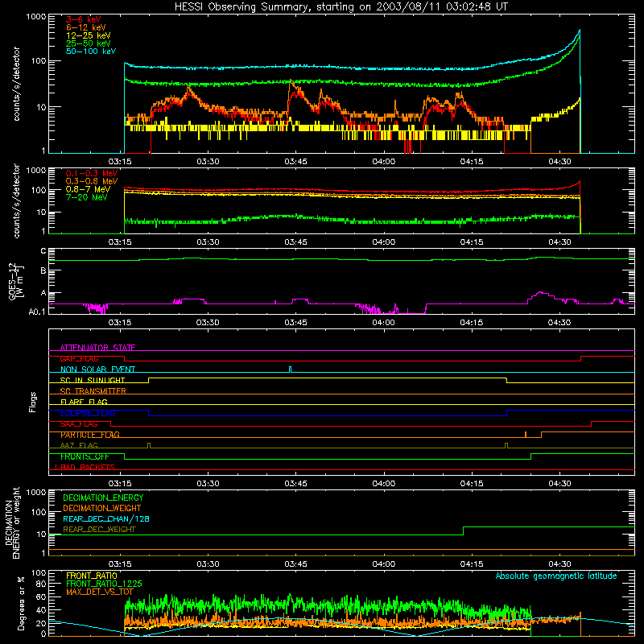Click the Flags panel axis label
The height and width of the screenshot is (644, 644).
click(x=32, y=402)
